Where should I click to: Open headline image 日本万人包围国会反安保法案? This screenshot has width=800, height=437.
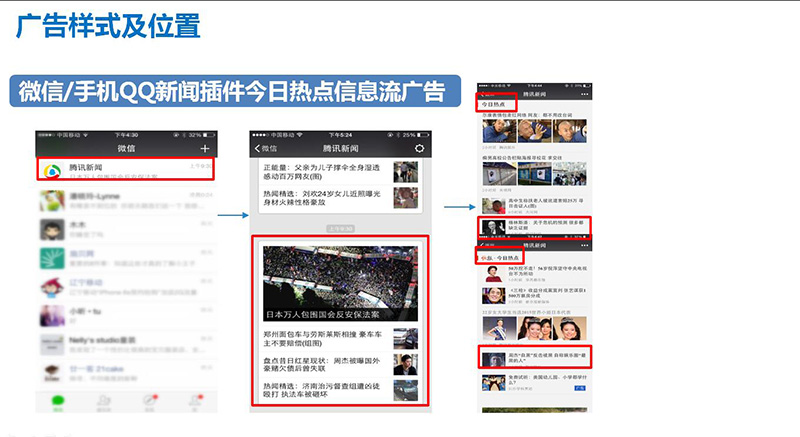tap(340, 284)
